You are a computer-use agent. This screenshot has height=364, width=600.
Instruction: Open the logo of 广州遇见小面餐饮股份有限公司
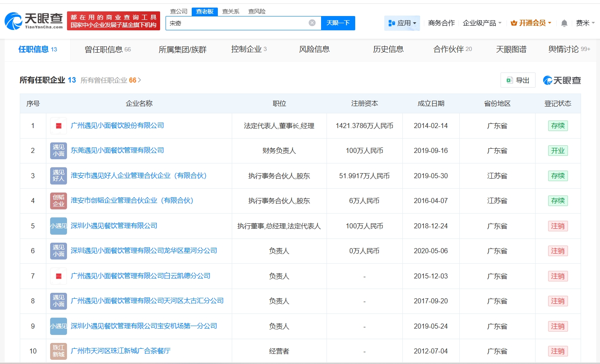click(59, 126)
